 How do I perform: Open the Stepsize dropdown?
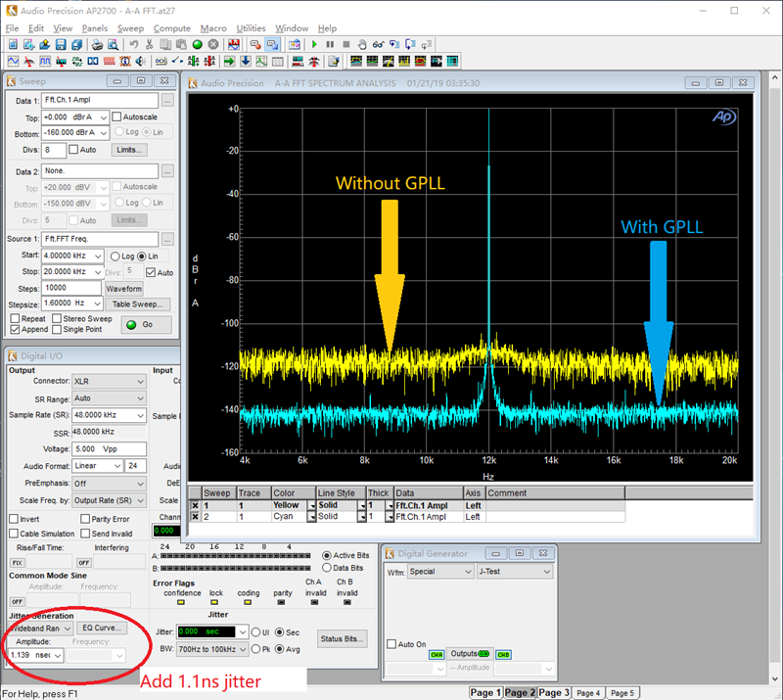(x=97, y=303)
